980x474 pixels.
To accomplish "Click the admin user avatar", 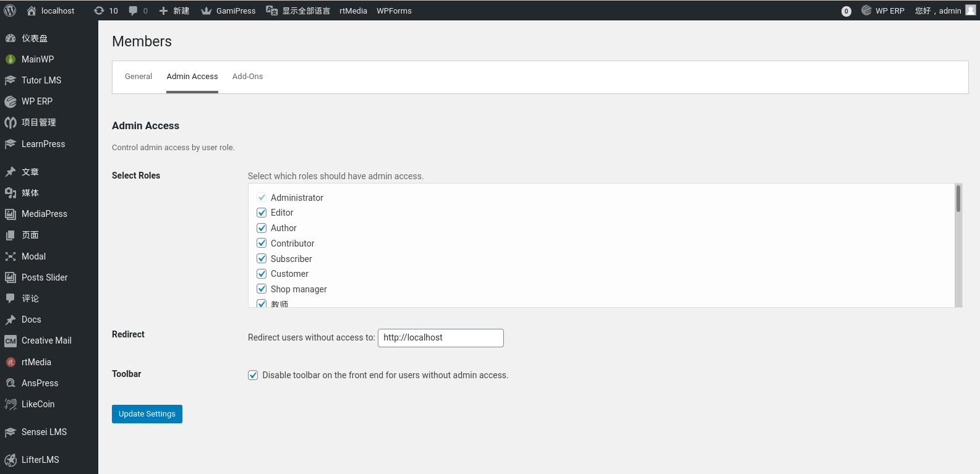I will point(970,10).
